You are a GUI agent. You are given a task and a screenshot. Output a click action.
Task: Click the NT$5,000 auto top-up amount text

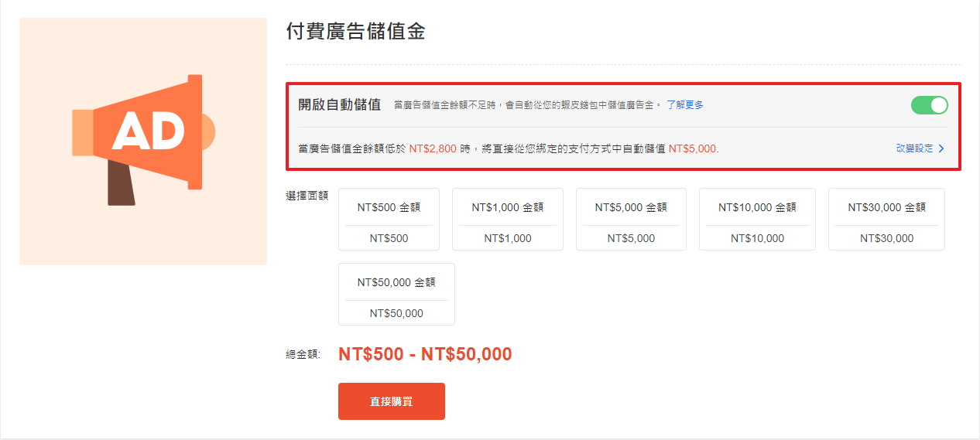point(693,148)
